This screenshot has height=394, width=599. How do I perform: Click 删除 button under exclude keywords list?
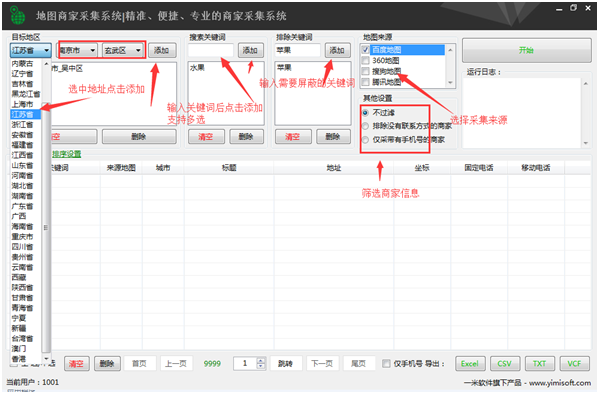point(333,136)
